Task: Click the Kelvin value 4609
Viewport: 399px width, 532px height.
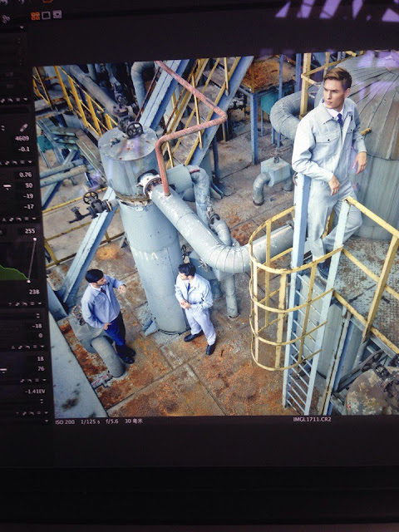Action: coord(22,138)
